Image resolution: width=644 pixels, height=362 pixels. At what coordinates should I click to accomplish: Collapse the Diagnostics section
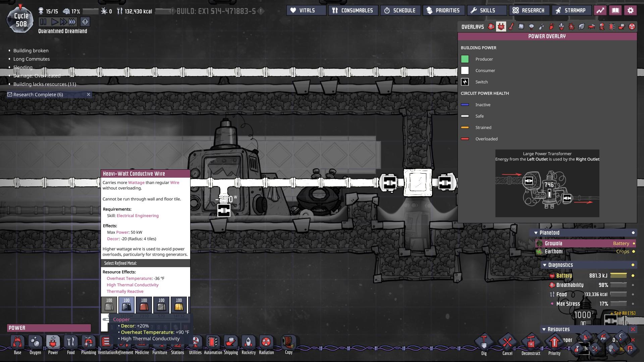tap(544, 265)
